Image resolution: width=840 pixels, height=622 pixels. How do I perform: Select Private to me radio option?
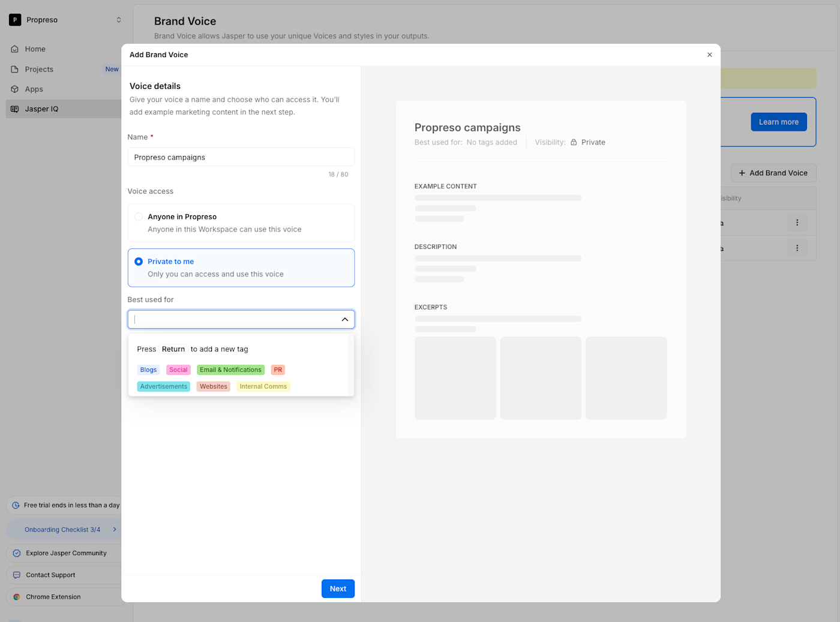point(139,262)
